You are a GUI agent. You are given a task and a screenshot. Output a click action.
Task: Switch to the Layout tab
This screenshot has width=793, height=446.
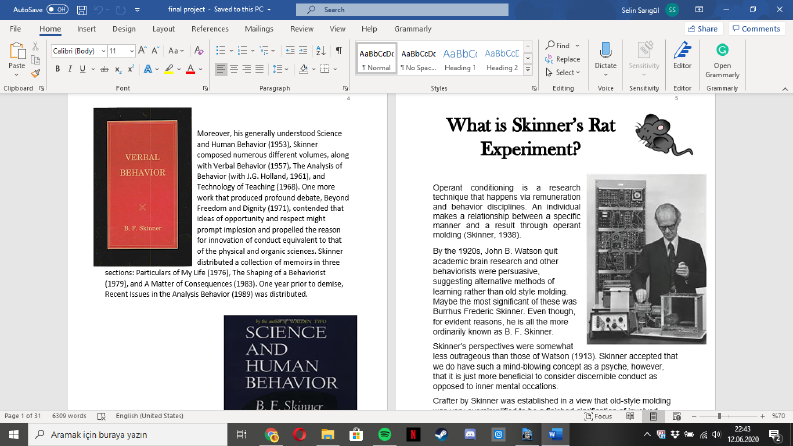pyautogui.click(x=163, y=29)
